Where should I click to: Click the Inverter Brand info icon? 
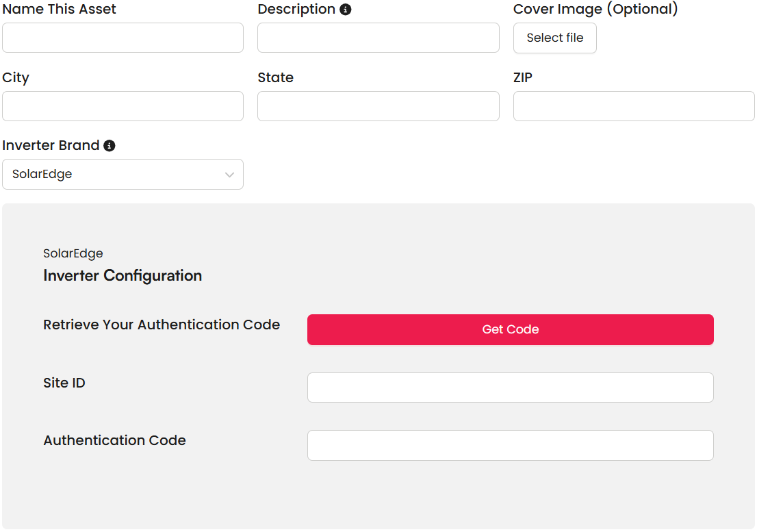click(x=110, y=145)
